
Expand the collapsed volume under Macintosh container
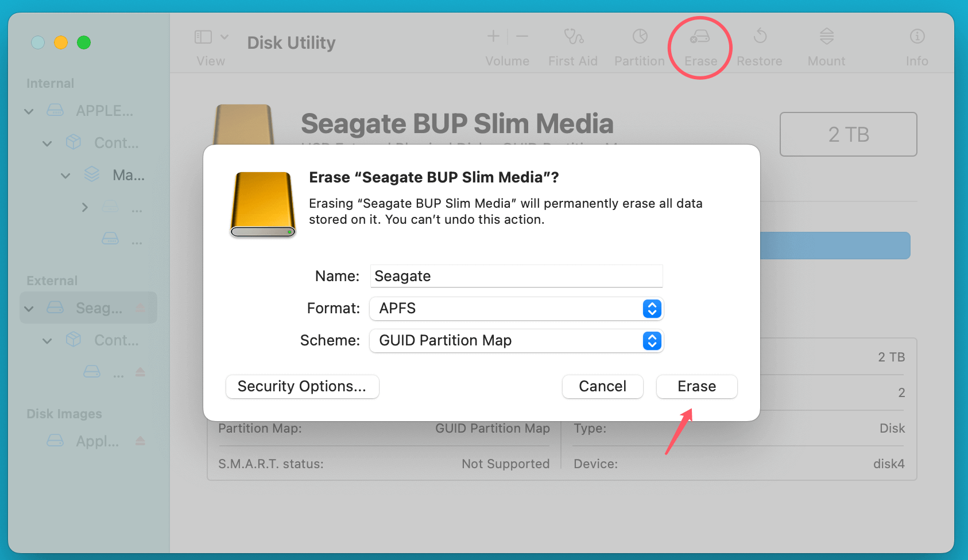84,207
